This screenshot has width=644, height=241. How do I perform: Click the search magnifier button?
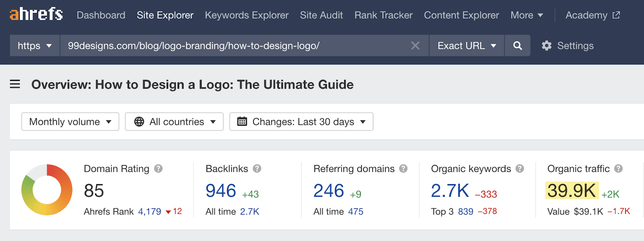(518, 46)
